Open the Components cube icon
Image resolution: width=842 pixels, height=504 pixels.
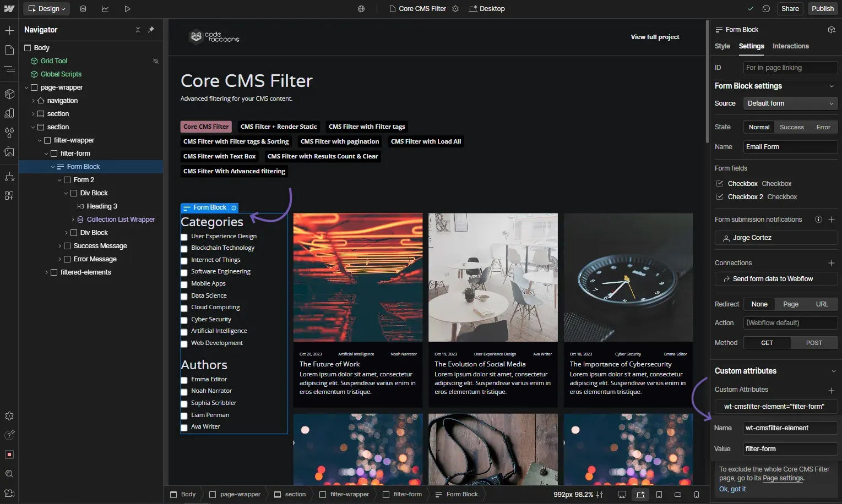(9, 94)
